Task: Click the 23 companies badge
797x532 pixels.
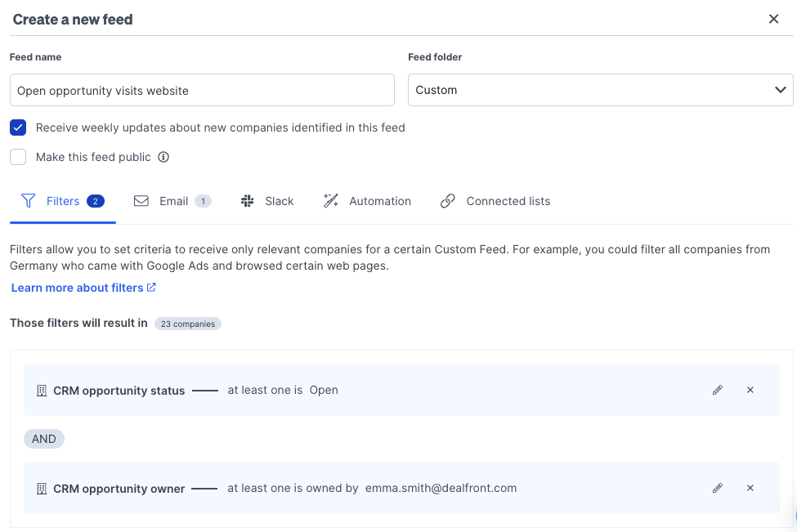Action: pyautogui.click(x=187, y=324)
